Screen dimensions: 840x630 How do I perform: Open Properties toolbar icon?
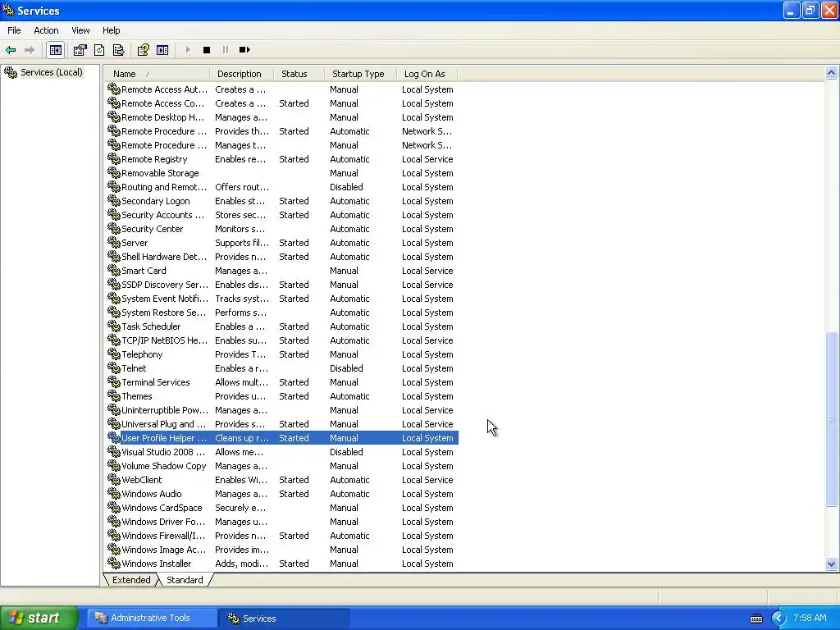(80, 50)
